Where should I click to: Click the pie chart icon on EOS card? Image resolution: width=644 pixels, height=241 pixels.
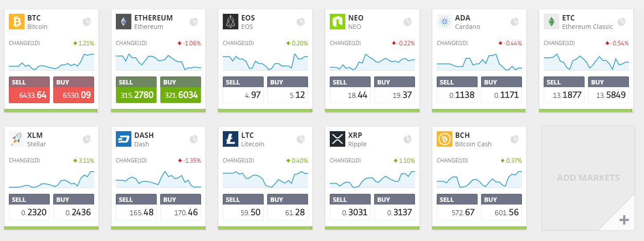point(300,22)
